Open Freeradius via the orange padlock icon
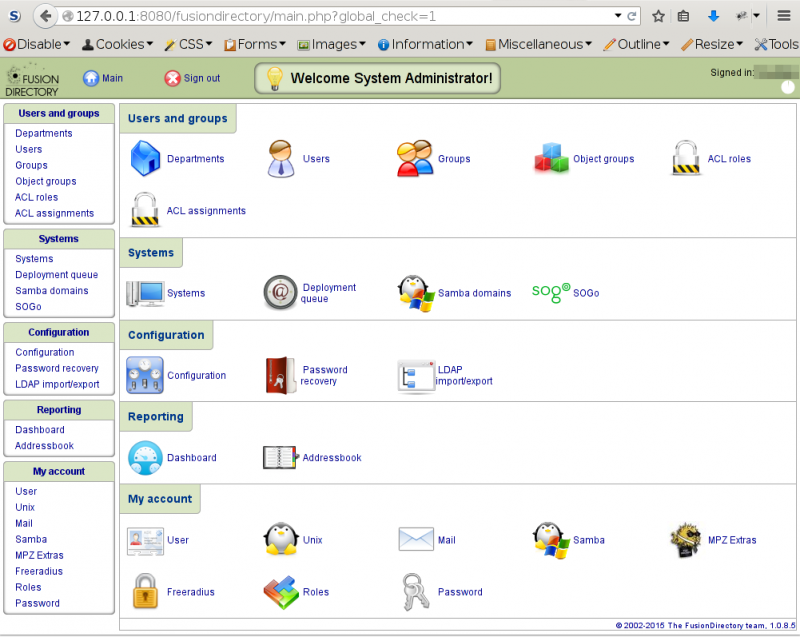Viewport: 800px width, 637px height. 145,590
